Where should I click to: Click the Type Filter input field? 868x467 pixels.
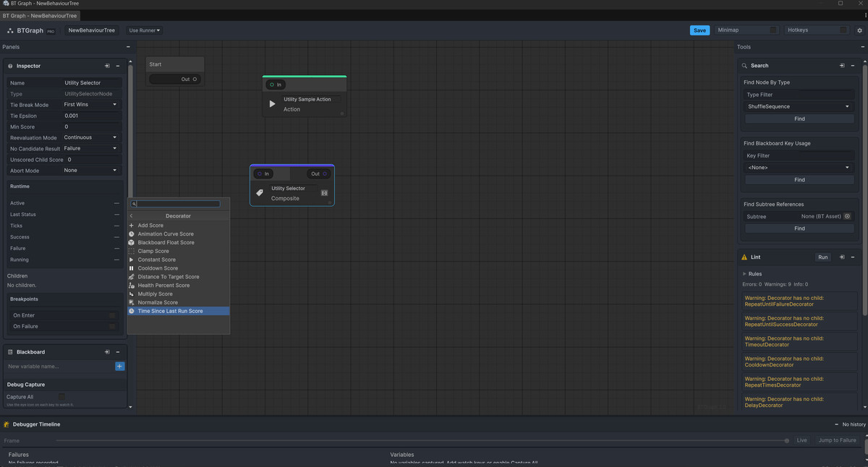coord(799,95)
